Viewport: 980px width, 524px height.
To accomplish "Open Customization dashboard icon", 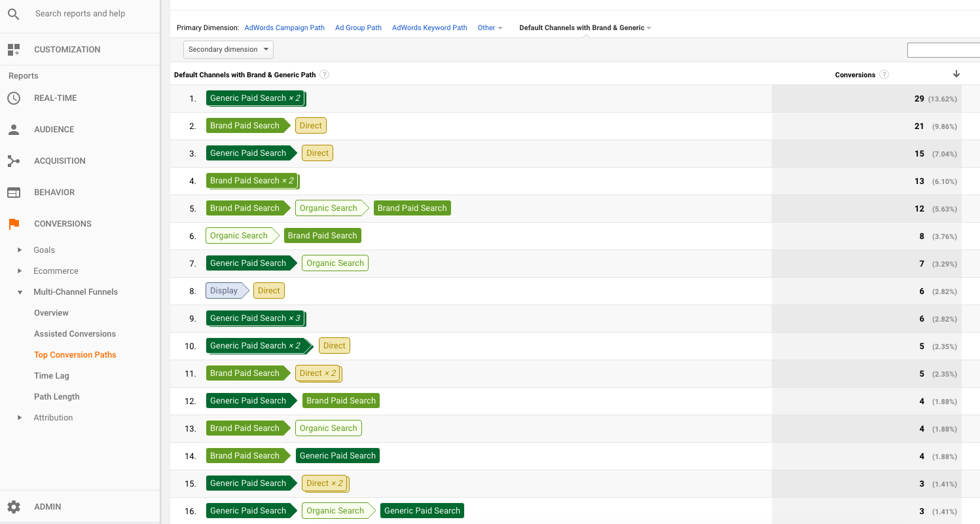I will [14, 50].
